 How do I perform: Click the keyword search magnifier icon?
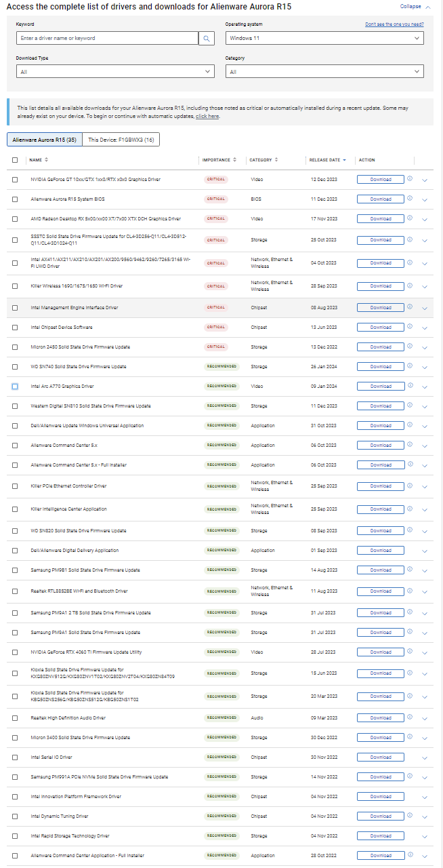point(207,39)
